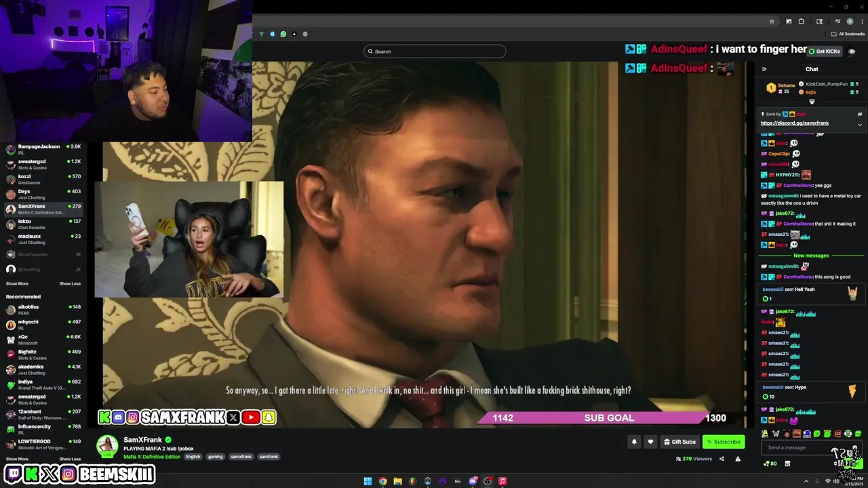The height and width of the screenshot is (488, 868).
Task: Open Bigfoltz recommended channel
Action: pos(43,354)
